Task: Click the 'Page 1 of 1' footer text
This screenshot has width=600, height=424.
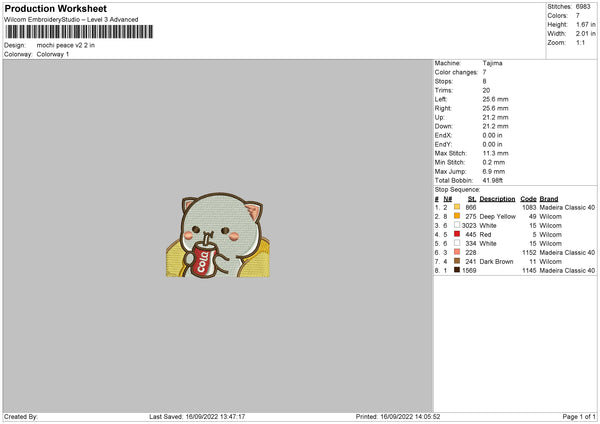Action: (579, 417)
